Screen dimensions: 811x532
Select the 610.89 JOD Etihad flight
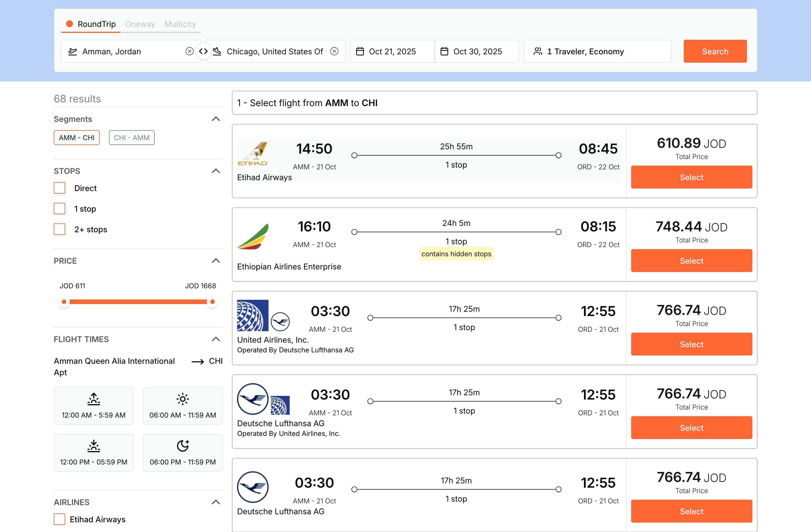[x=691, y=177]
